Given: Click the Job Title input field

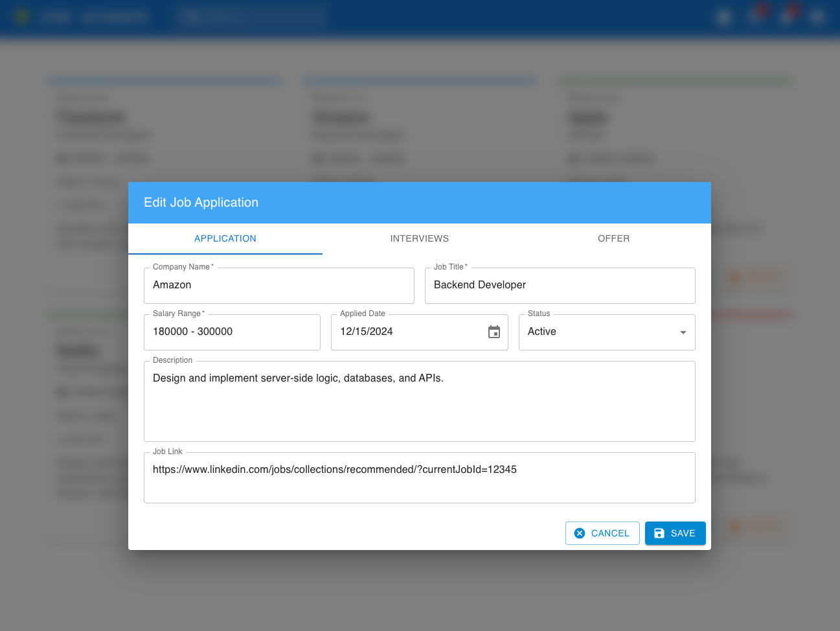Looking at the screenshot, I should pos(560,285).
